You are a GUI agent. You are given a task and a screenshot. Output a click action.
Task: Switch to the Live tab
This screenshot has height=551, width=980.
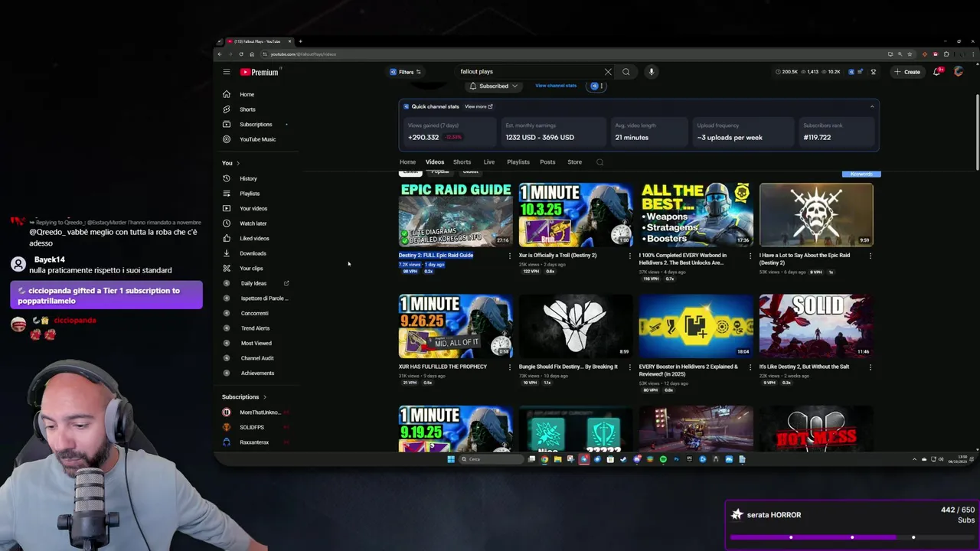click(488, 162)
